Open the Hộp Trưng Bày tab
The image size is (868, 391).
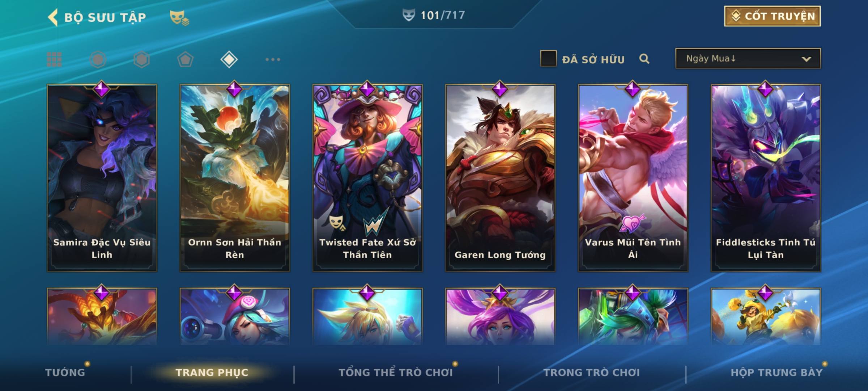coord(776,372)
